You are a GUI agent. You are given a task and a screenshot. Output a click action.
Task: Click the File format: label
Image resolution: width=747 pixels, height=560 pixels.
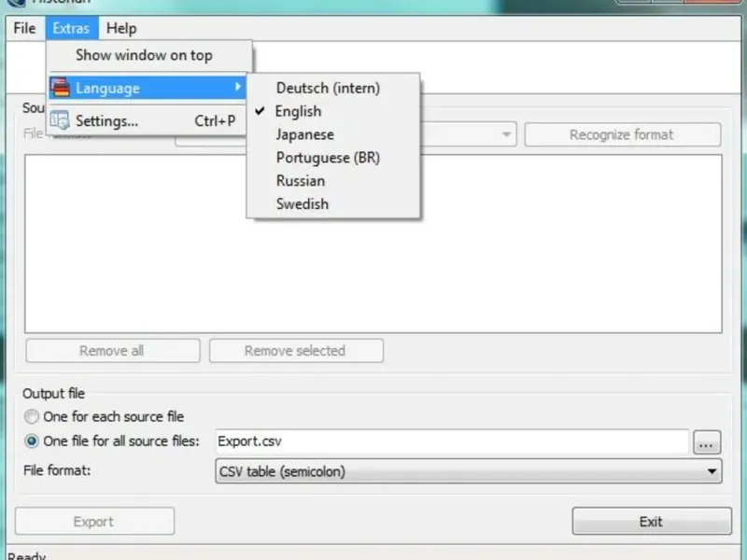point(57,470)
